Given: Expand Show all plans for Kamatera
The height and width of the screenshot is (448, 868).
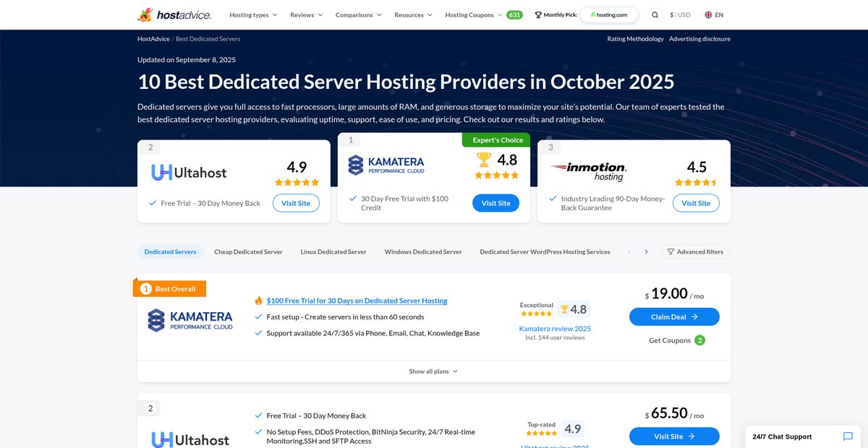Looking at the screenshot, I should click(433, 371).
